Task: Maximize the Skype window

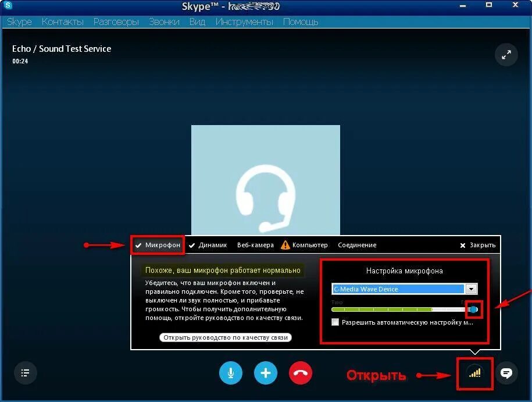Action: [x=488, y=5]
